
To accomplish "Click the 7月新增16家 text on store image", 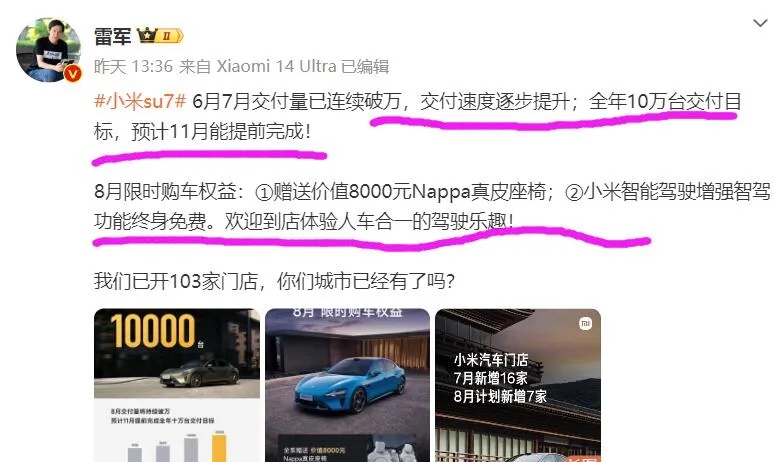I will pos(491,378).
